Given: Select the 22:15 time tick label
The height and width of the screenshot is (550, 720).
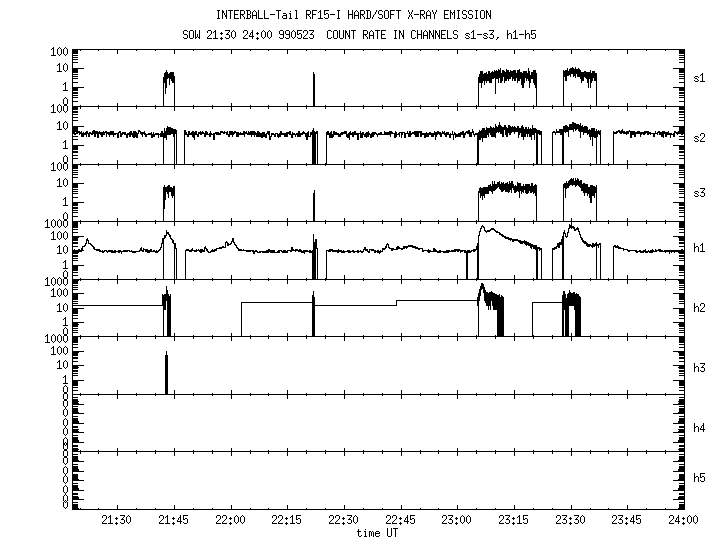Looking at the screenshot, I should click(x=287, y=520).
